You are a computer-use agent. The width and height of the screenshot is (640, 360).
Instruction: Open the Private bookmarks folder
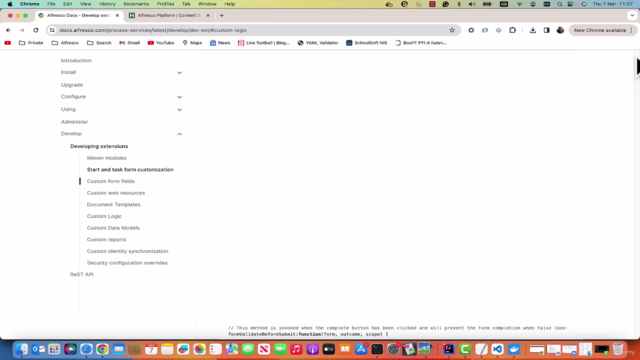click(x=31, y=43)
